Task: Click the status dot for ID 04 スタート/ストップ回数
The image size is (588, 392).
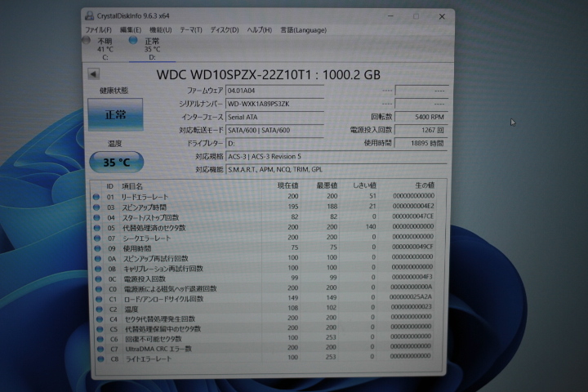Action: (96, 217)
